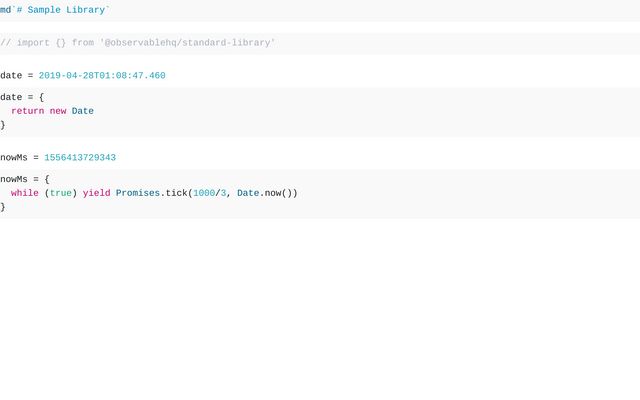Click 'Promises' in the nowMs cell

[138, 193]
